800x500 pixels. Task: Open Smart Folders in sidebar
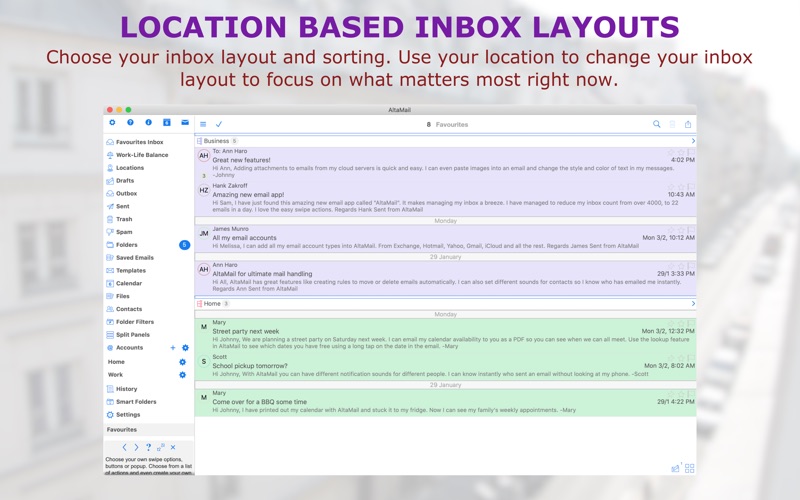(131, 402)
